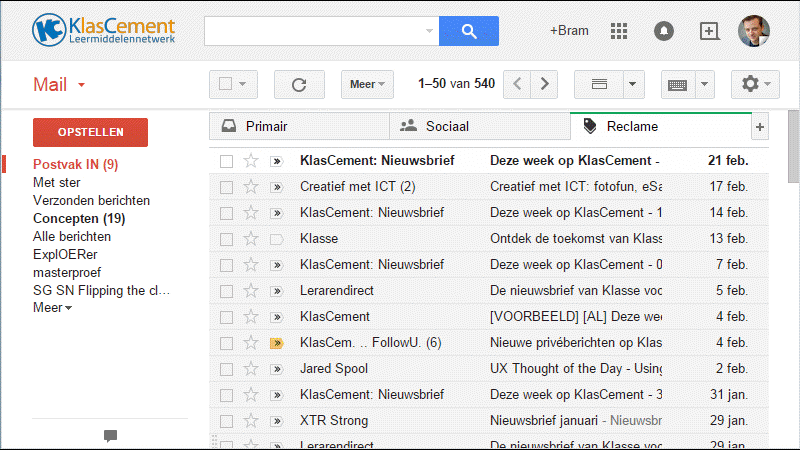
Task: Go to the next page of messages
Action: pyautogui.click(x=544, y=84)
